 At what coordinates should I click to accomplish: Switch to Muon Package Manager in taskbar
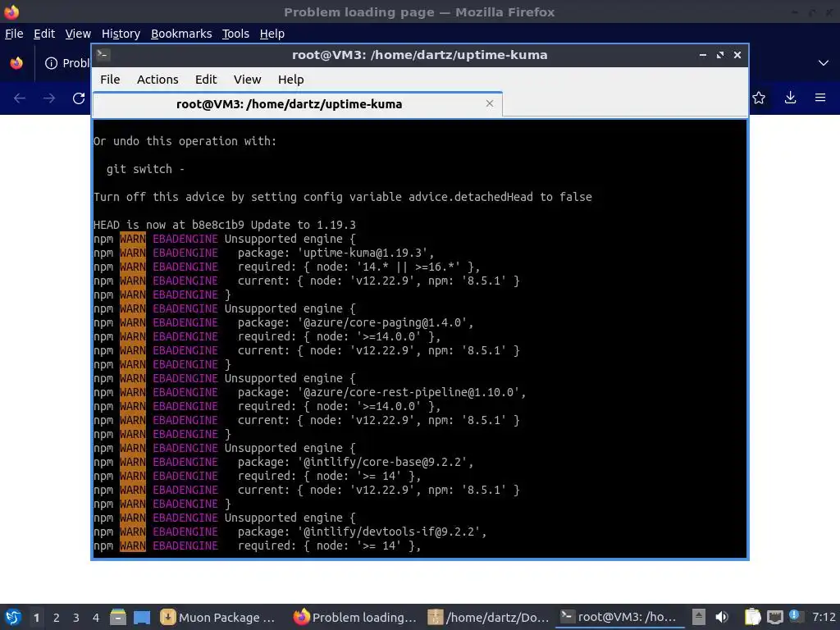click(220, 617)
